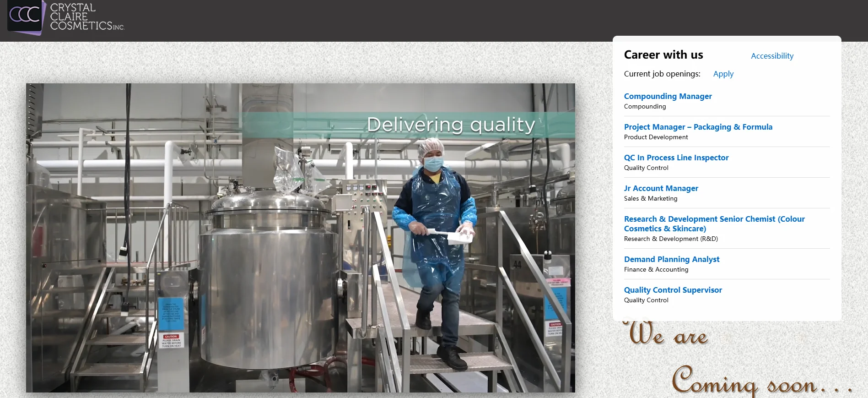Screen dimensions: 868x398
Task: Click the 'Current job openings:' label
Action: pyautogui.click(x=662, y=74)
